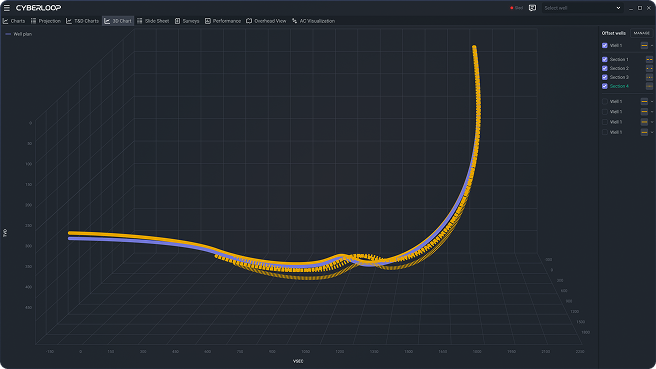Viewport: 656px width, 369px height.
Task: Click the Overhead View icon
Action: [249, 21]
